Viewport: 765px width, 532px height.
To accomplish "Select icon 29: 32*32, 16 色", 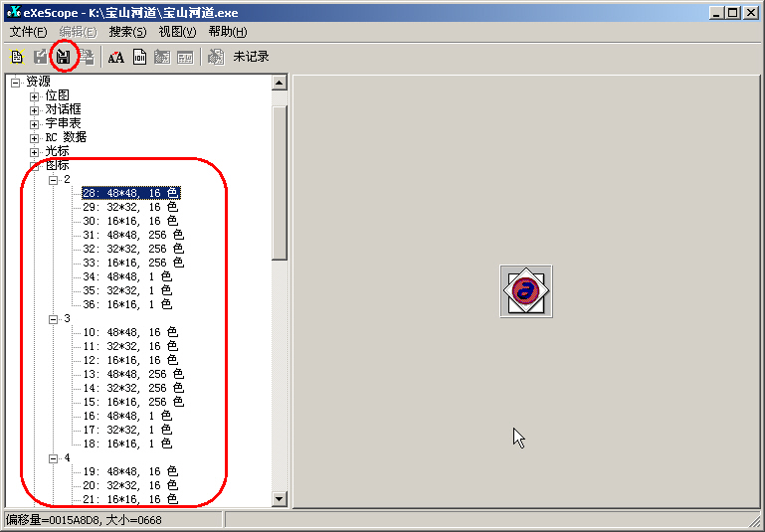I will (130, 207).
